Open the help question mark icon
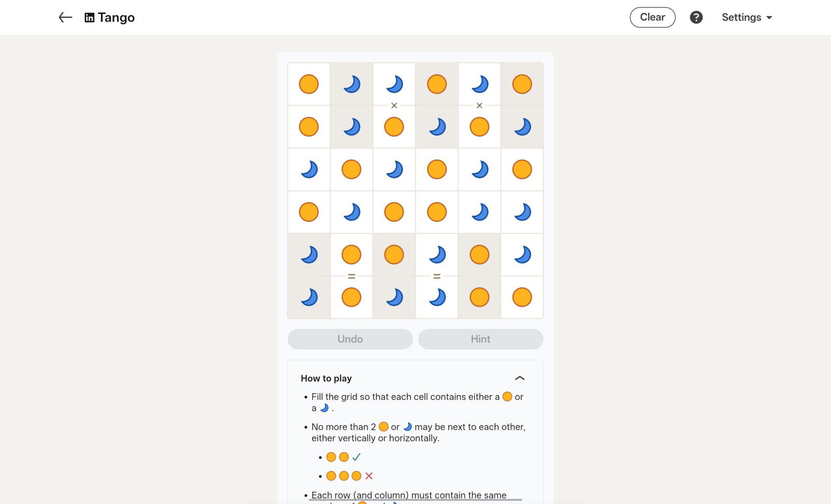The height and width of the screenshot is (504, 831). (696, 18)
